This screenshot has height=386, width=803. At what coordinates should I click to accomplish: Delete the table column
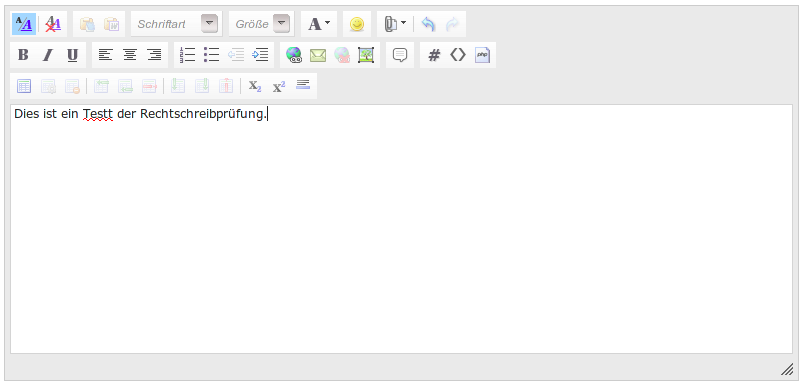click(226, 86)
